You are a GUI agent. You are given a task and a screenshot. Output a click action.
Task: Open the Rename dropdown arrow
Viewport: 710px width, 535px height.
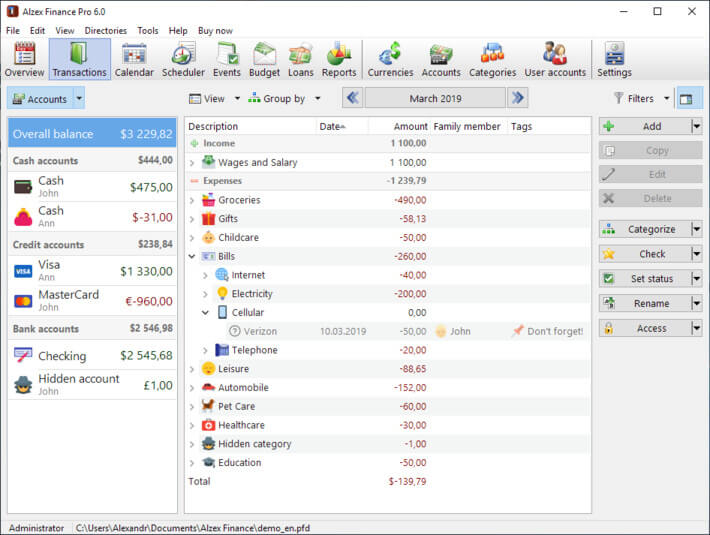(x=697, y=303)
